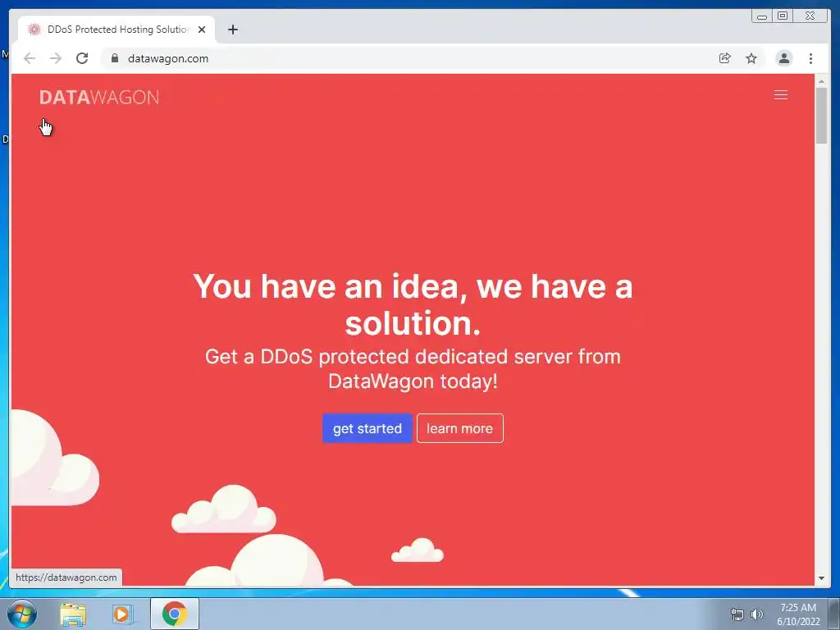840x630 pixels.
Task: Select the DDoS Protected Hosting tab
Action: point(116,30)
